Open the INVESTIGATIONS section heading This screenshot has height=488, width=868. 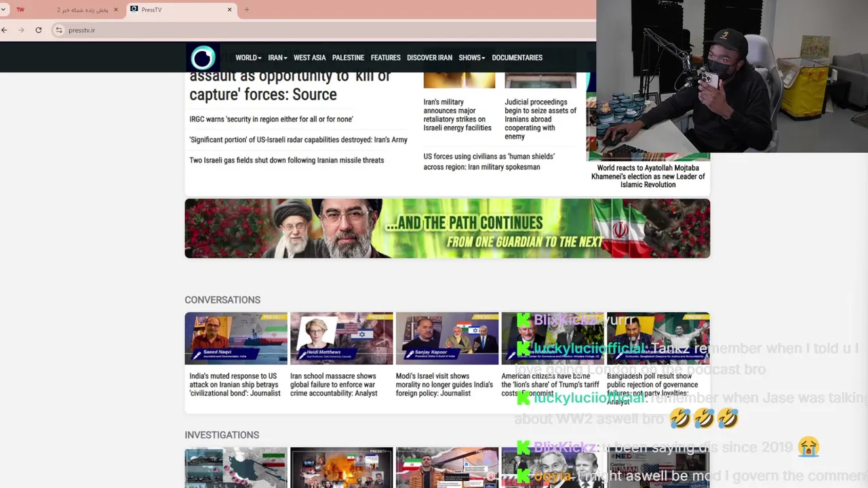(x=222, y=435)
